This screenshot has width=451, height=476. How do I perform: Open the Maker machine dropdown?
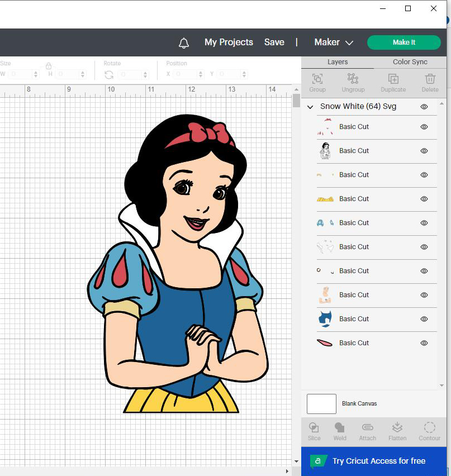coord(334,42)
